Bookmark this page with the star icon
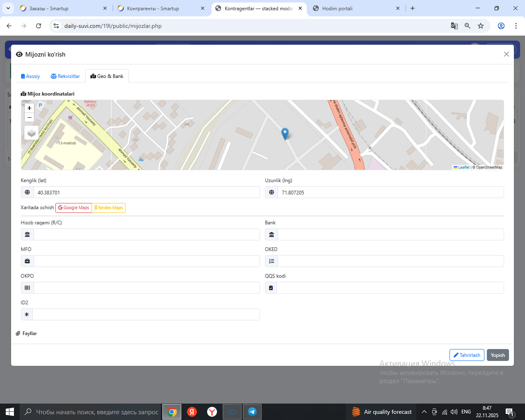Screen dimensions: 525x420 (480, 26)
